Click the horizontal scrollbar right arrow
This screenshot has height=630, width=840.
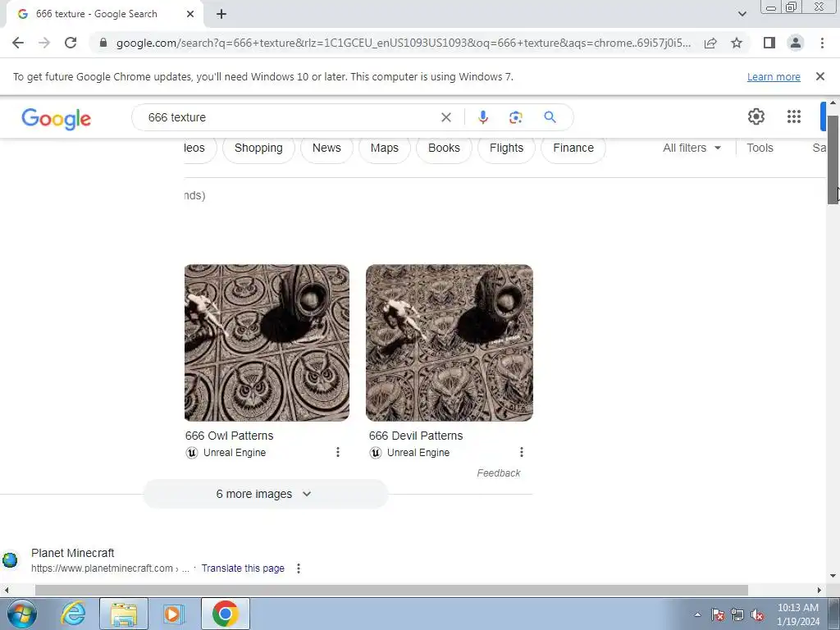pos(819,590)
